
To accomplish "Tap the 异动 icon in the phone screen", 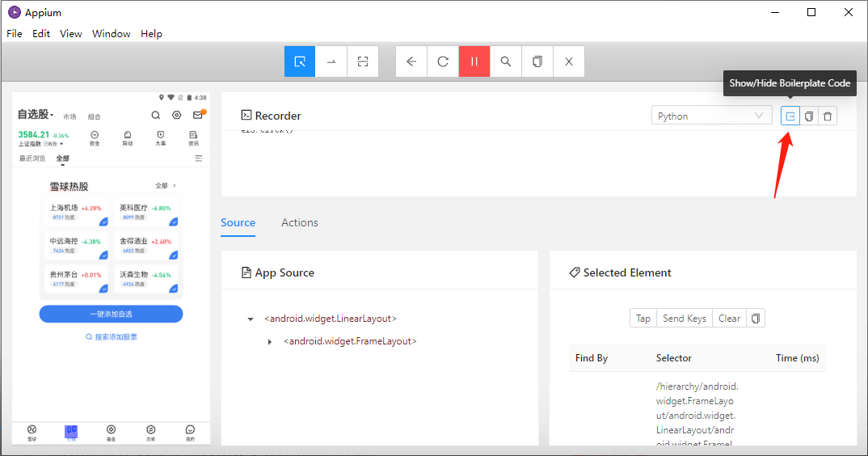I will pyautogui.click(x=128, y=138).
